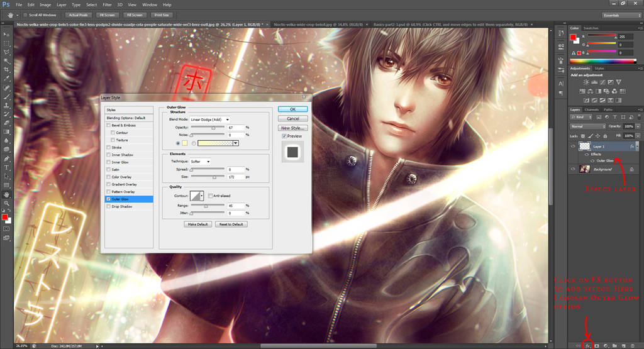Select the Pen tool
Image resolution: width=644 pixels, height=349 pixels.
pos(6,158)
